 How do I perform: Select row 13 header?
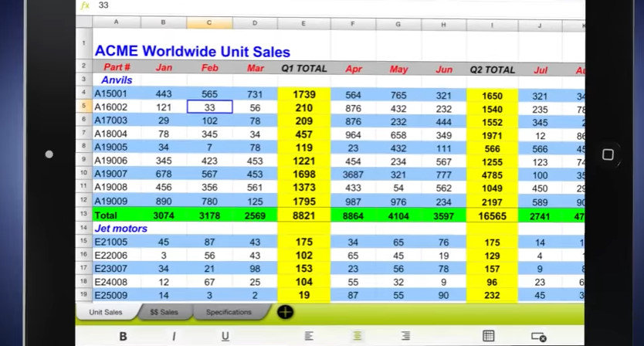[84, 214]
